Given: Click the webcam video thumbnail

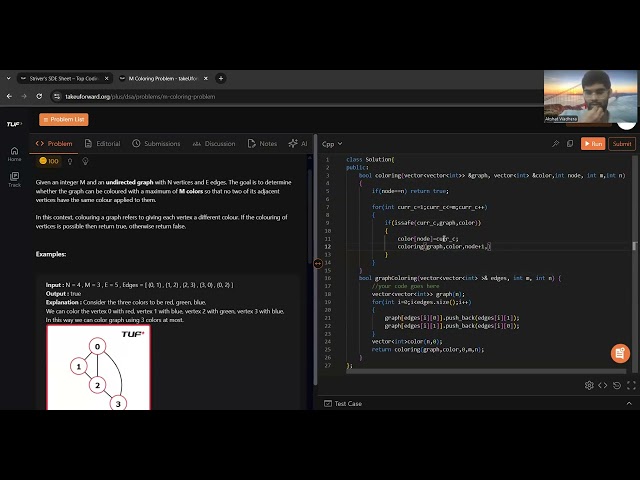Looking at the screenshot, I should tap(590, 97).
